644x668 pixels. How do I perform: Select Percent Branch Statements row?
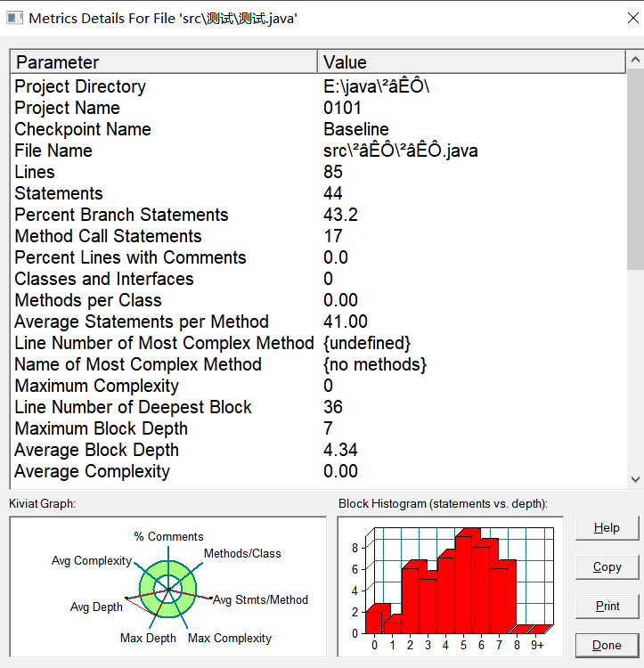click(x=318, y=215)
